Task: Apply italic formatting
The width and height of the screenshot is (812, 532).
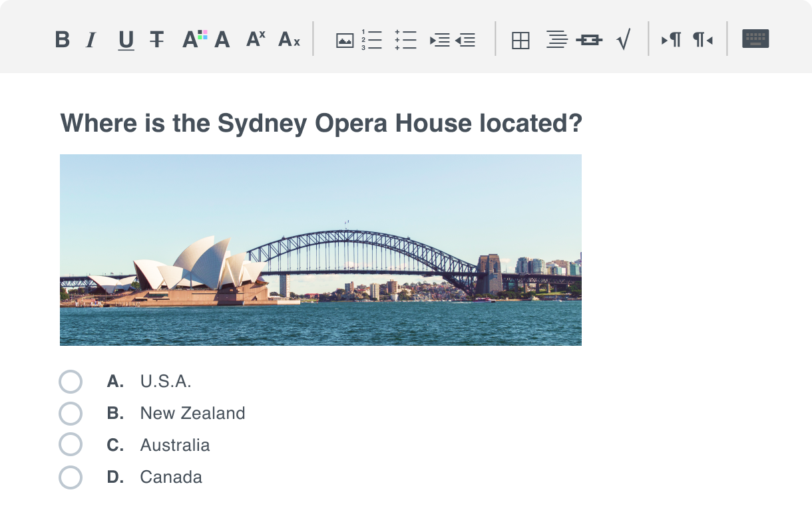Action: [x=91, y=40]
